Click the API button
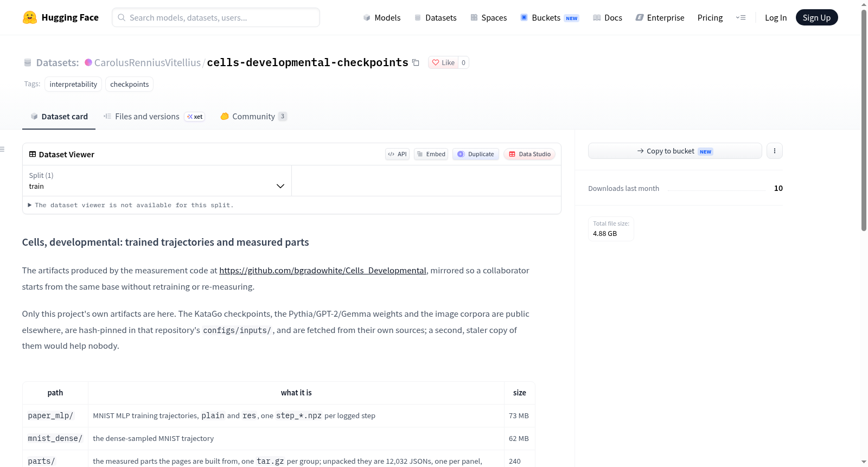Viewport: 868px width, 467px height. [x=397, y=154]
